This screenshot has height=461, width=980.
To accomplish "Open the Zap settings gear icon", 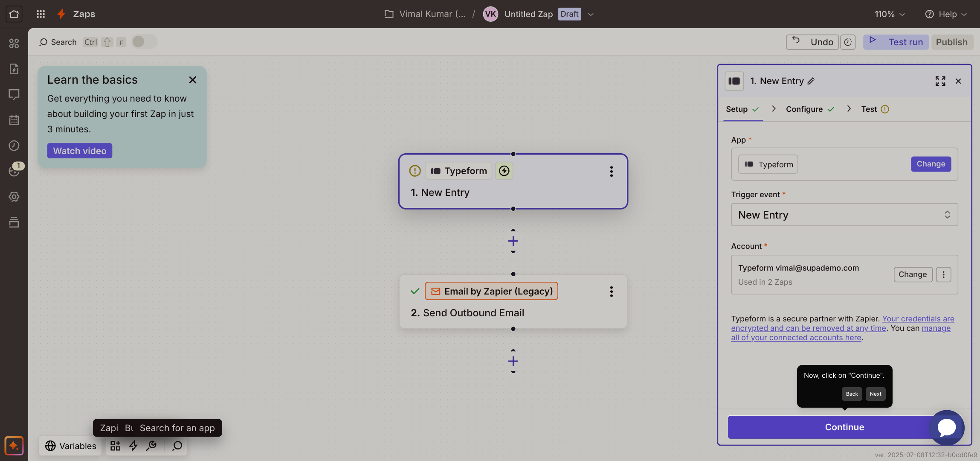I will coord(14,197).
